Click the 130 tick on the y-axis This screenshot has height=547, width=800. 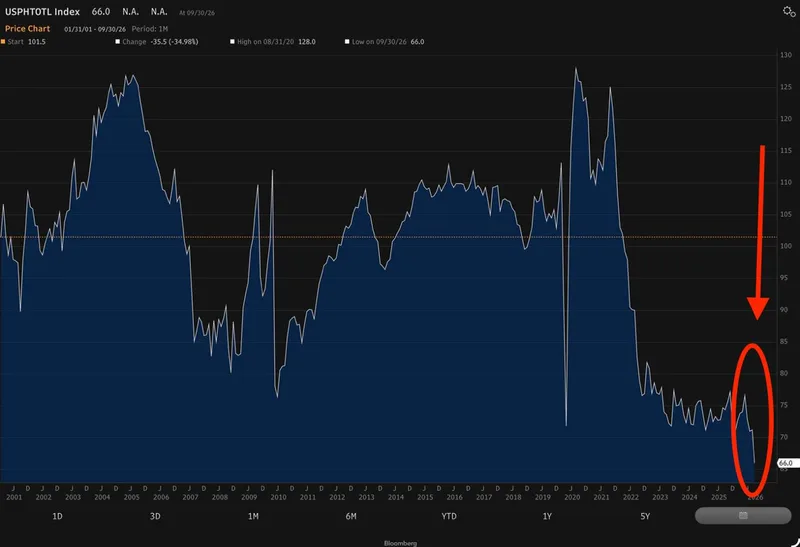pos(786,55)
